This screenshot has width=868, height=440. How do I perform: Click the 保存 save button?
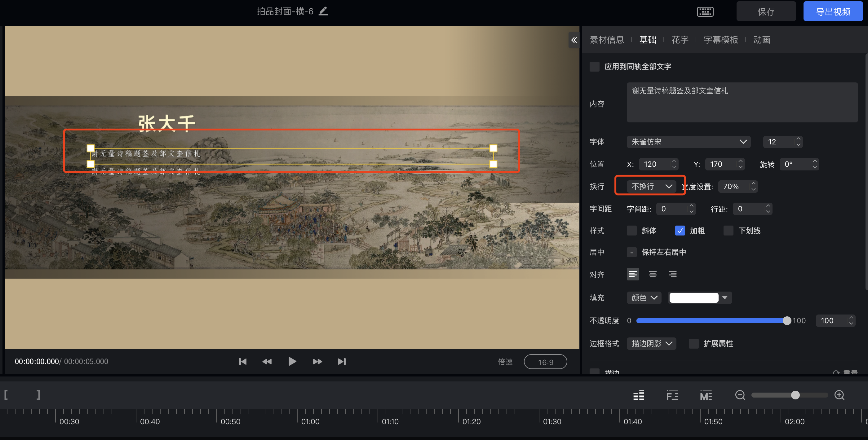click(766, 11)
